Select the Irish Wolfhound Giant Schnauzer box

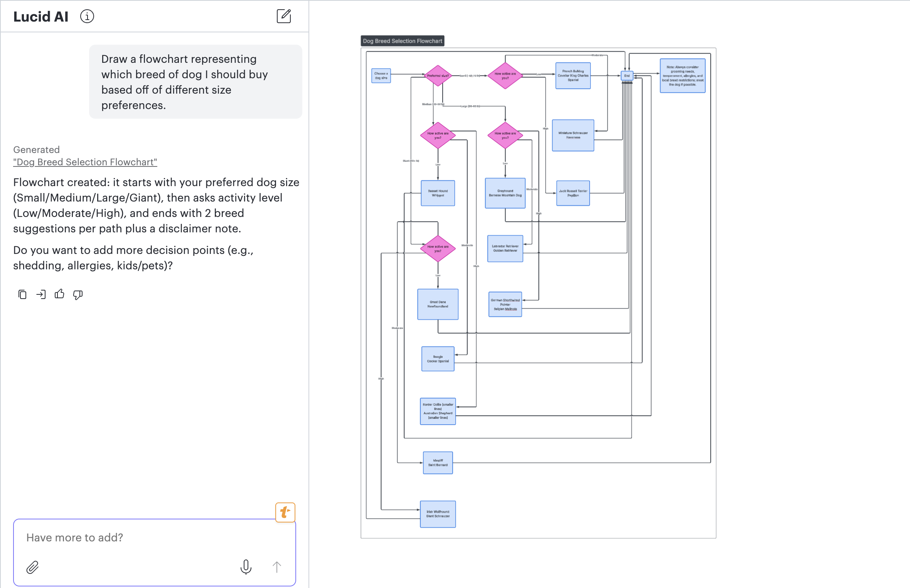click(438, 514)
